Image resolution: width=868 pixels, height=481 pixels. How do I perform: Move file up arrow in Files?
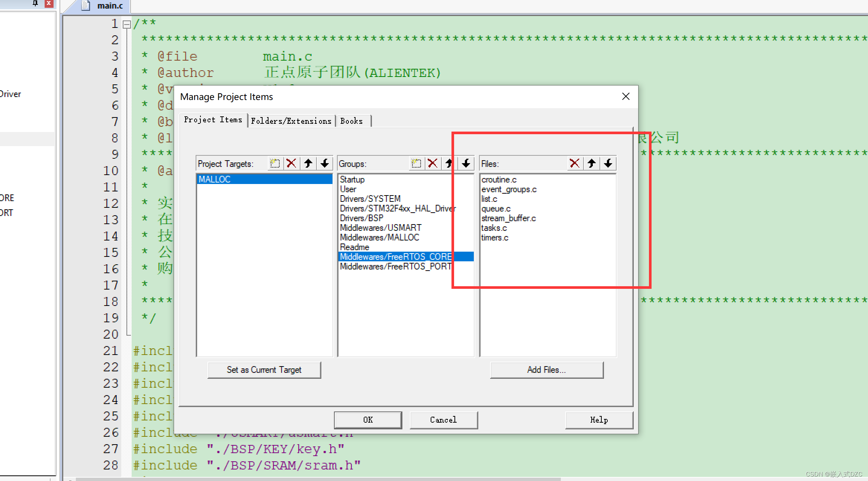point(592,164)
